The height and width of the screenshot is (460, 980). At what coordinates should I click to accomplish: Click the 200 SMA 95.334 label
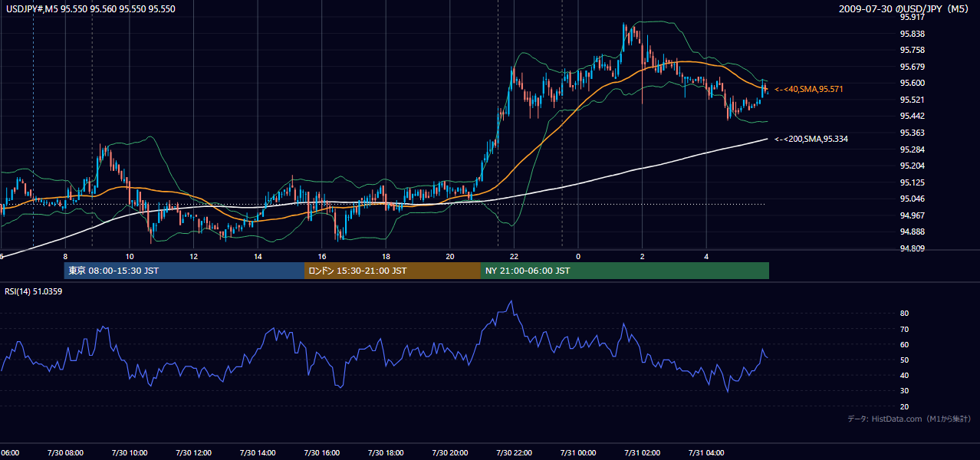[811, 139]
